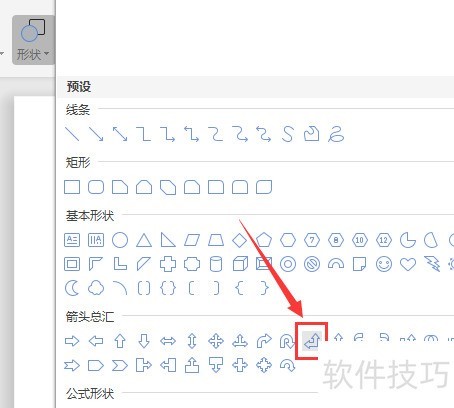Select the crescent moon shape
Screen dimensions: 454x408
72,288
